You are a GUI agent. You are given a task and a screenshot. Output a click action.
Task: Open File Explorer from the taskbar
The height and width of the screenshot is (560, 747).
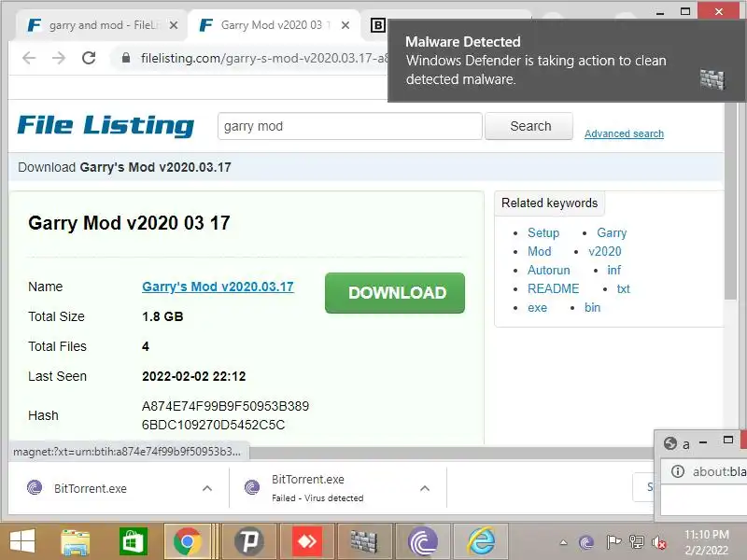pyautogui.click(x=76, y=541)
